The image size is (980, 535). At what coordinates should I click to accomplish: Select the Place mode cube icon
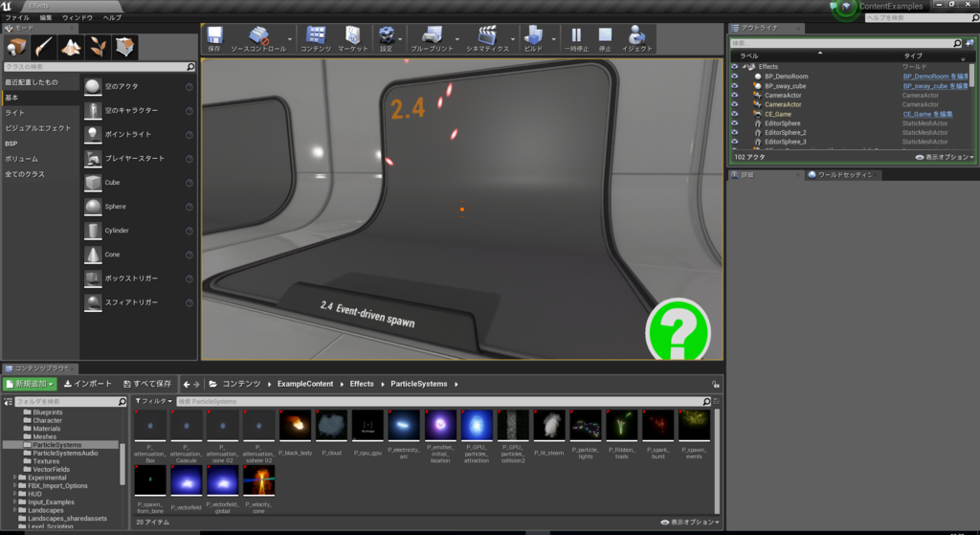(17, 47)
